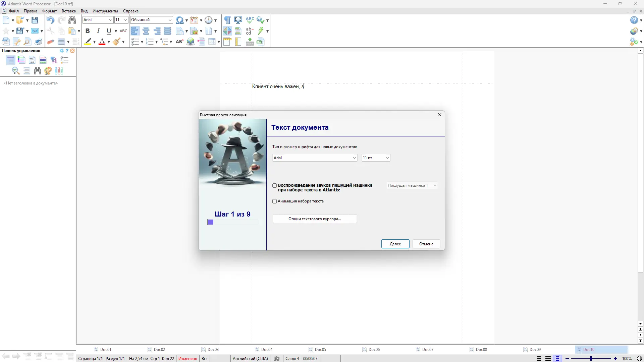Screen dimensions: 644x362
Task: Toggle bold formatting
Action: pyautogui.click(x=88, y=31)
